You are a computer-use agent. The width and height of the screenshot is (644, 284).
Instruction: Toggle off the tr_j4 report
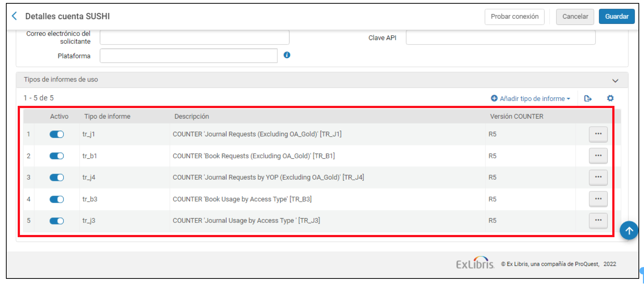[x=57, y=177]
